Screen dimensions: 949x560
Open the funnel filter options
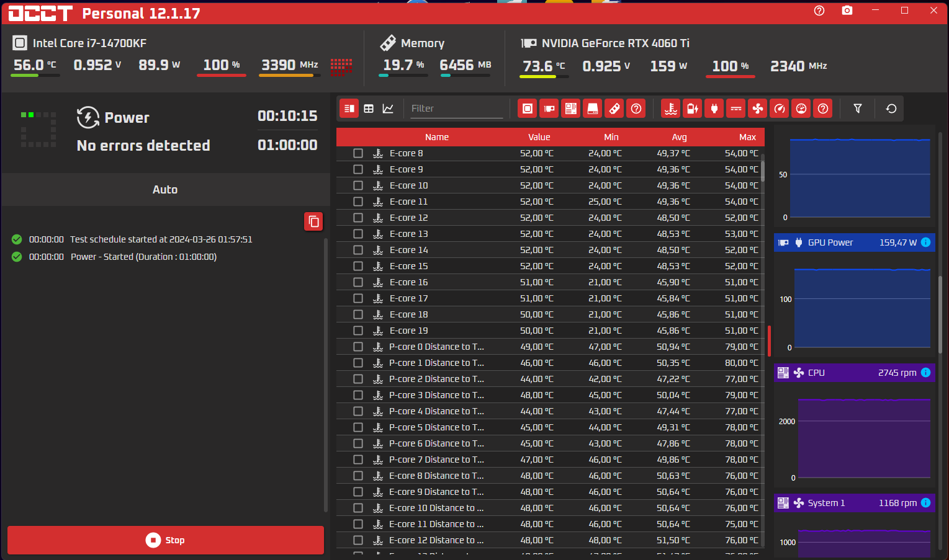[858, 109]
